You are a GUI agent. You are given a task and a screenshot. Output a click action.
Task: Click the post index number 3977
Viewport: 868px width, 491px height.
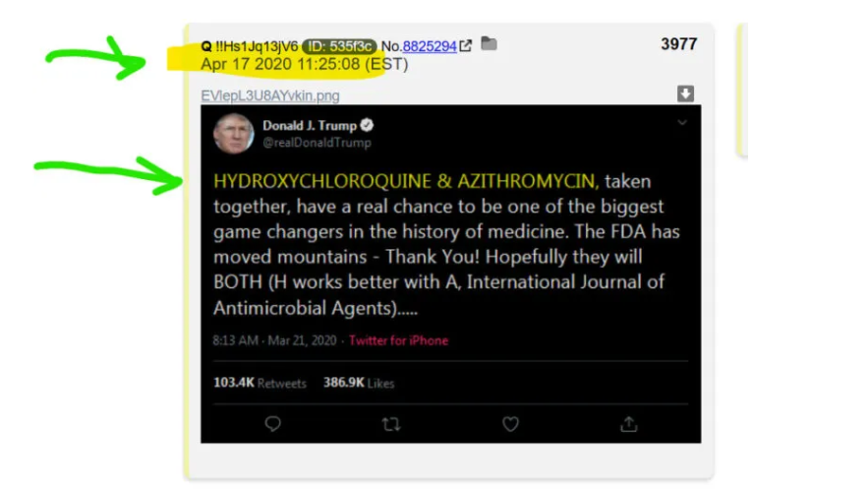678,43
